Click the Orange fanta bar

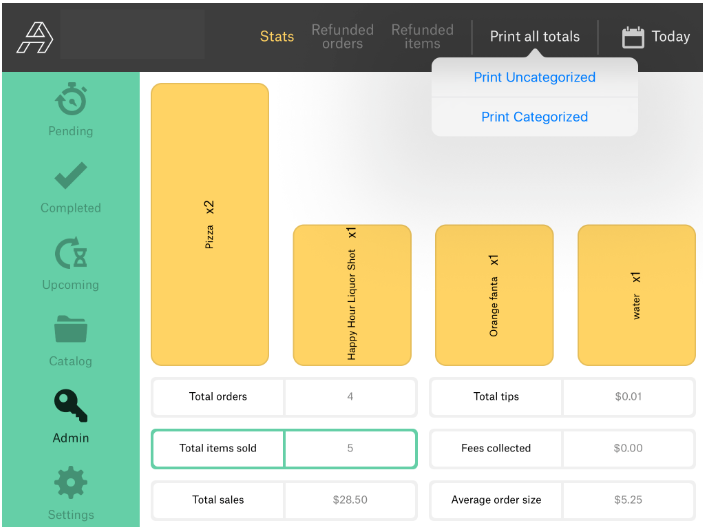point(494,295)
